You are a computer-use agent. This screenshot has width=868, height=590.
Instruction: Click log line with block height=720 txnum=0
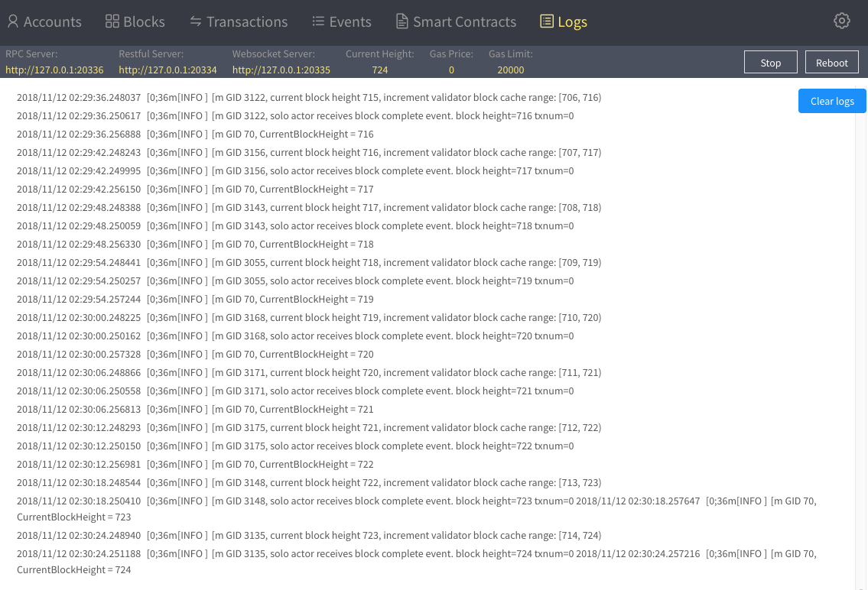coord(295,336)
